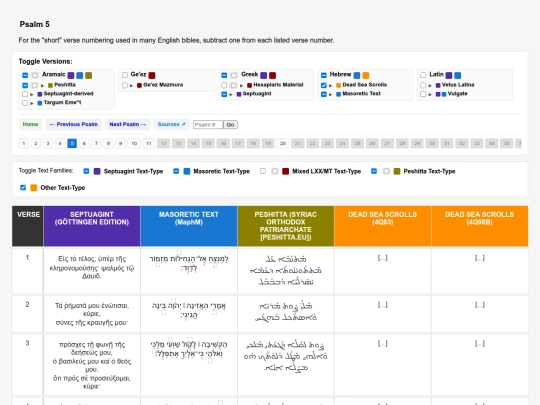540x405 pixels.
Task: Toggle the Masoretic Text-Type family checkbox
Action: coord(176,171)
